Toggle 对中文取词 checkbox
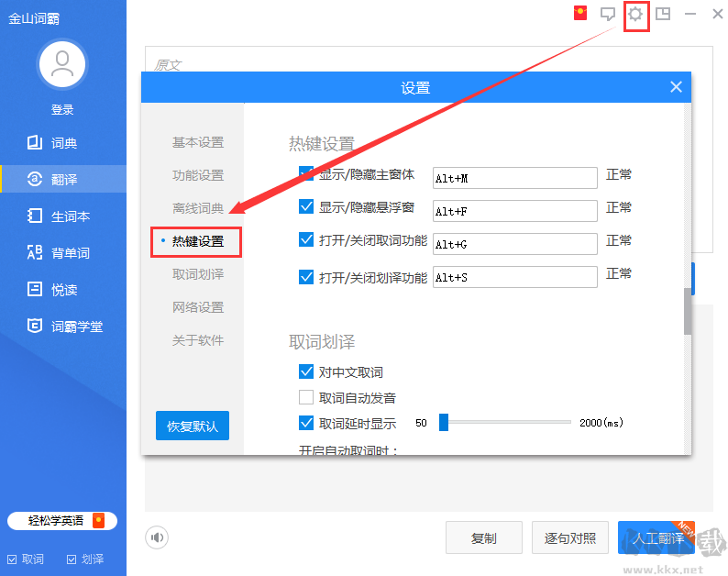Screen dimensions: 728x576 (x=306, y=371)
